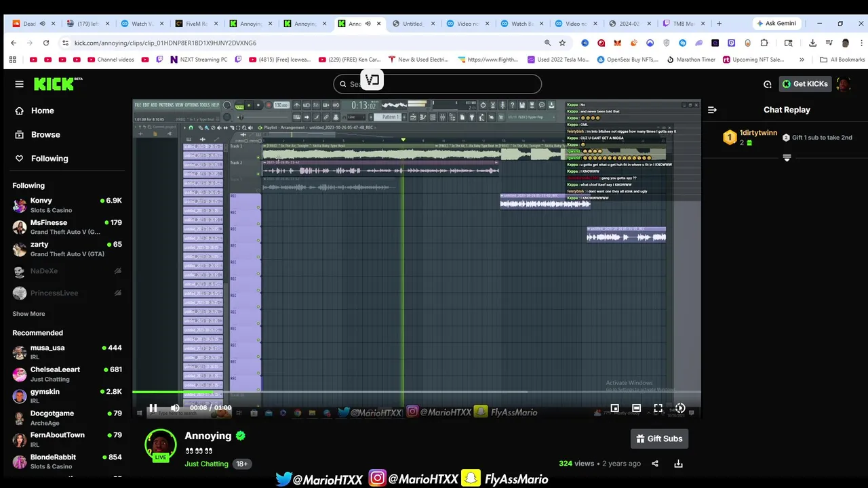Open Annoying's streamer avatar
The height and width of the screenshot is (488, 868).
161,446
